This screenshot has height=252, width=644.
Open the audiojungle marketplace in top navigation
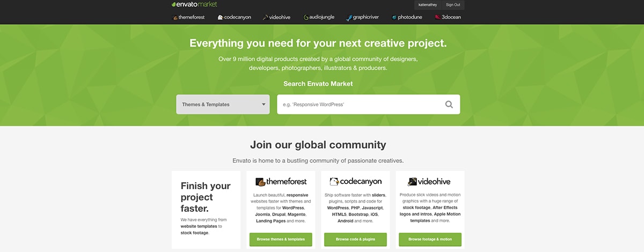319,17
